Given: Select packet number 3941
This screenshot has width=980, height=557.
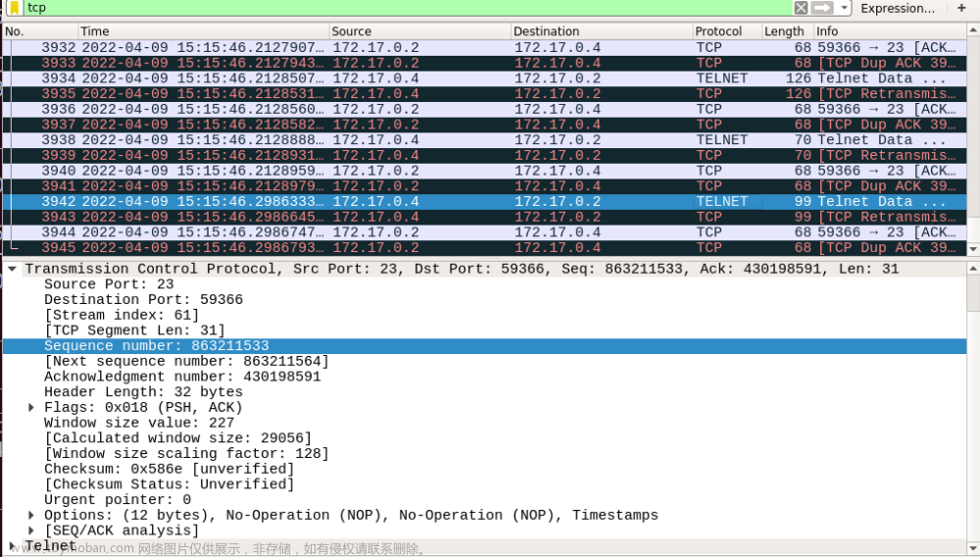Looking at the screenshot, I should [484, 185].
